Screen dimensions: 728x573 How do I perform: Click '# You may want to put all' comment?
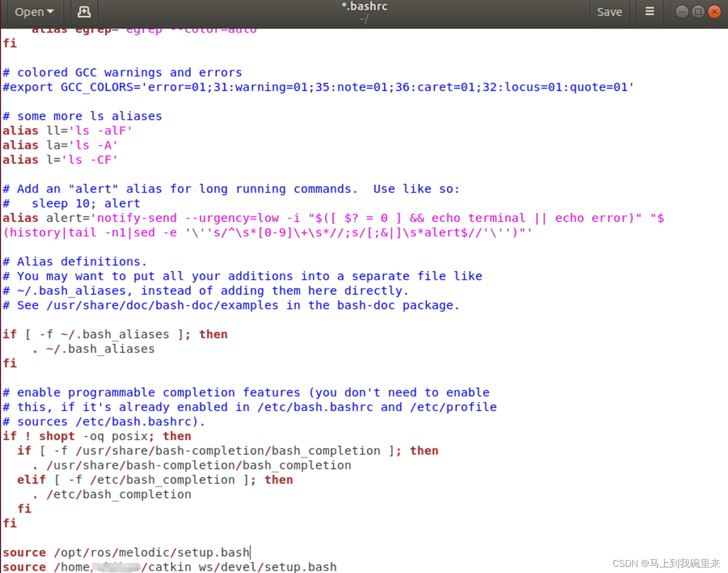242,276
